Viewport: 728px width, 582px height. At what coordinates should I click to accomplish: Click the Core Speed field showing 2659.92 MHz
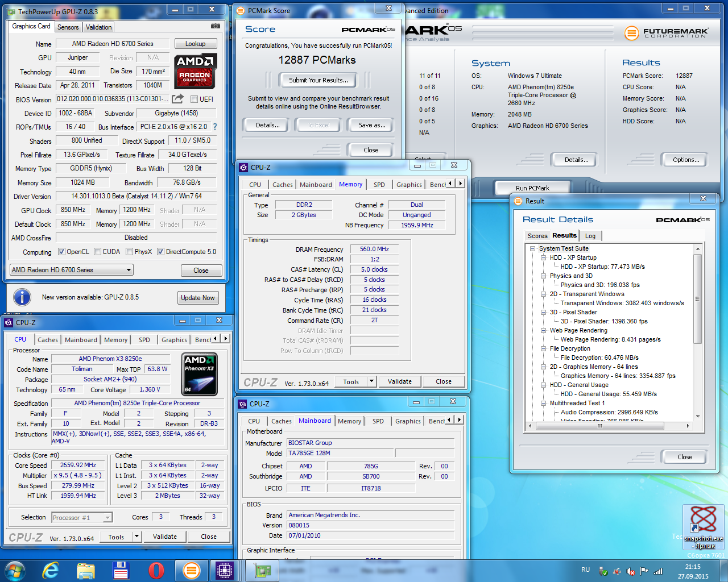coord(78,465)
